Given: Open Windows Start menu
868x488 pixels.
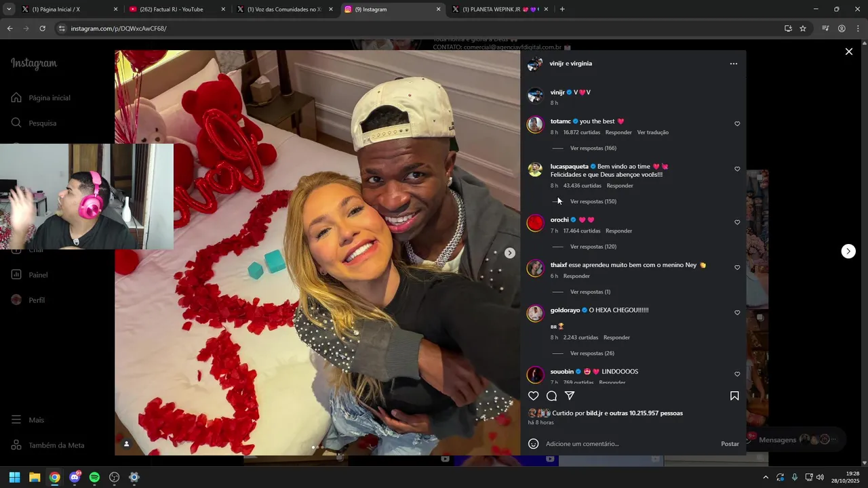Looking at the screenshot, I should tap(14, 477).
